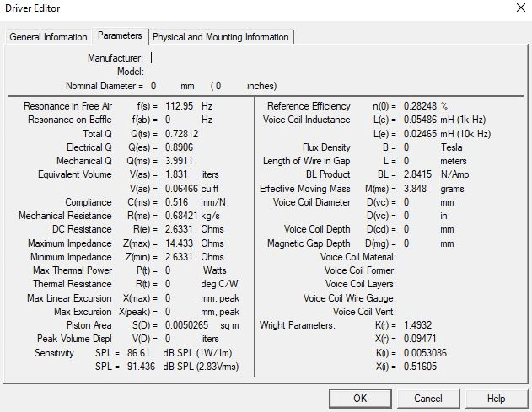Click the f(sb) resonance on baffle value
The height and width of the screenshot is (412, 532).
tap(168, 120)
